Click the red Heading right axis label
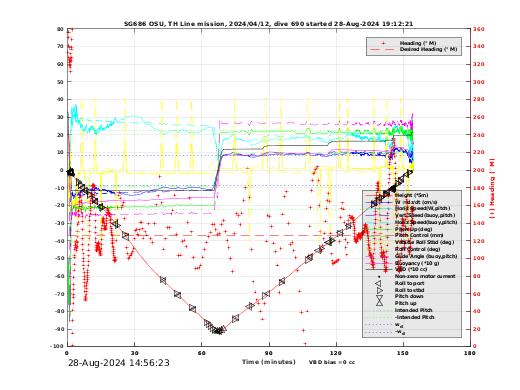 coord(492,189)
